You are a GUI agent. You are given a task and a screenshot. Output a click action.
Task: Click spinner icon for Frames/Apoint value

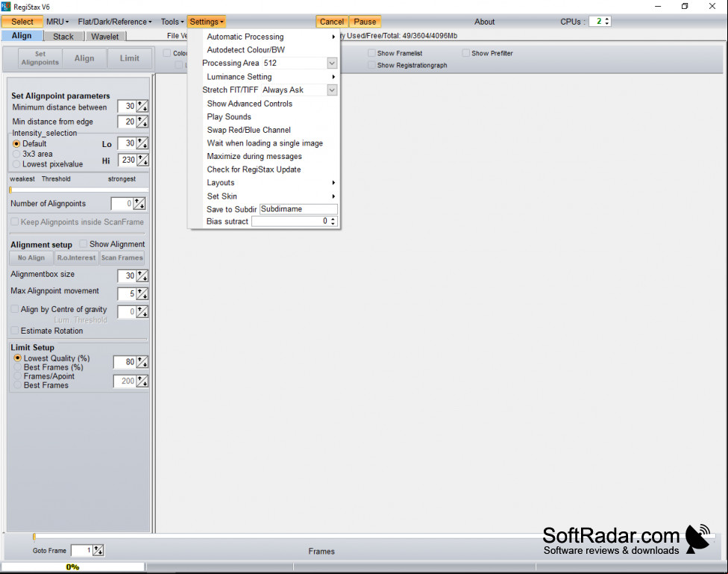point(142,381)
